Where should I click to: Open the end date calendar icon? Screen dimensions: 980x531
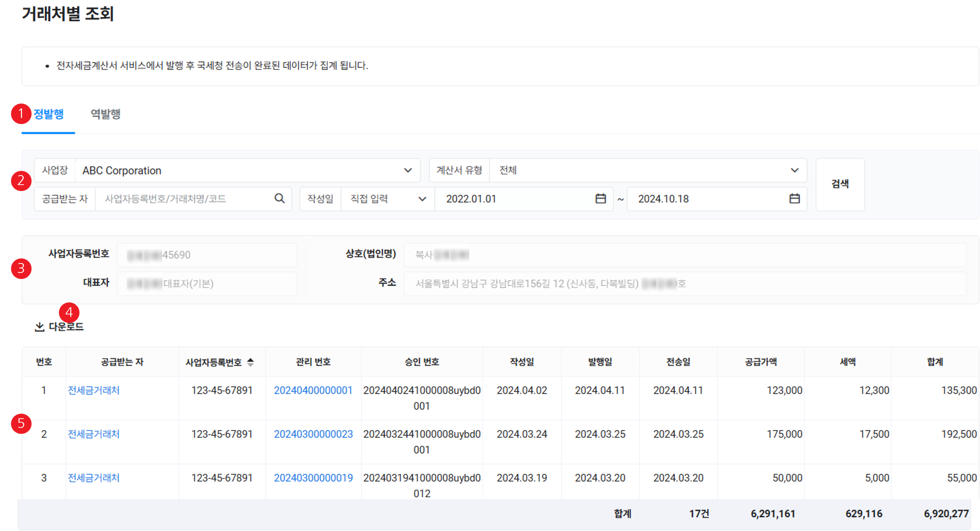794,199
